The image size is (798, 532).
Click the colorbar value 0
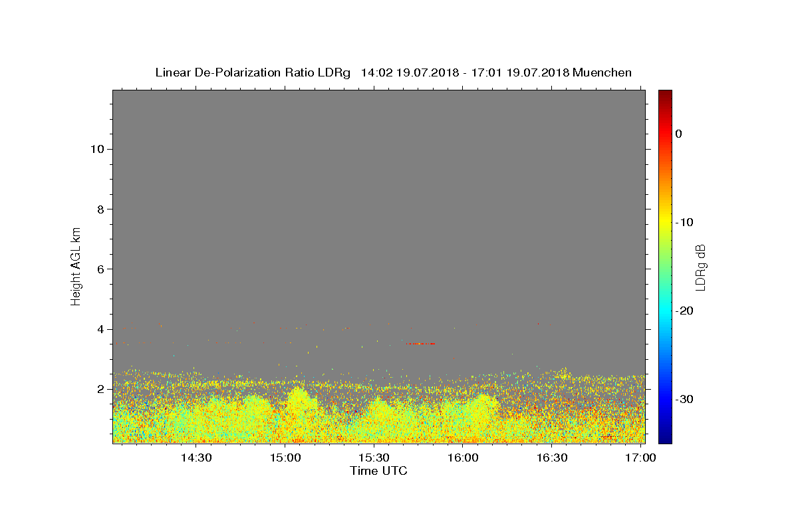click(678, 134)
